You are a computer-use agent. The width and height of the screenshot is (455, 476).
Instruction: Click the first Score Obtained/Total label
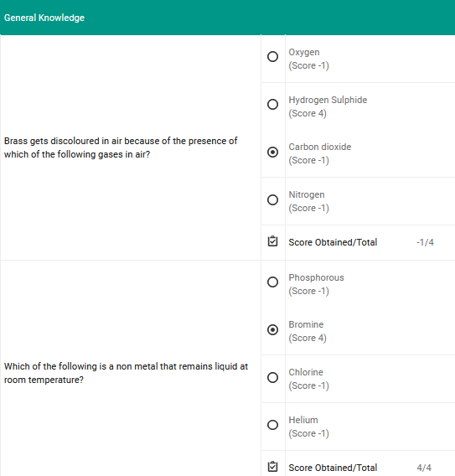coord(333,242)
